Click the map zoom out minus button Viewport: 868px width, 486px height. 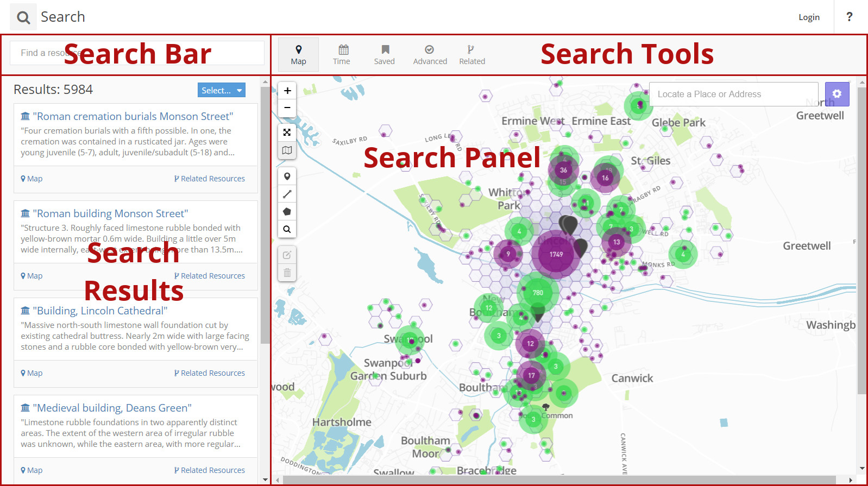pos(287,108)
